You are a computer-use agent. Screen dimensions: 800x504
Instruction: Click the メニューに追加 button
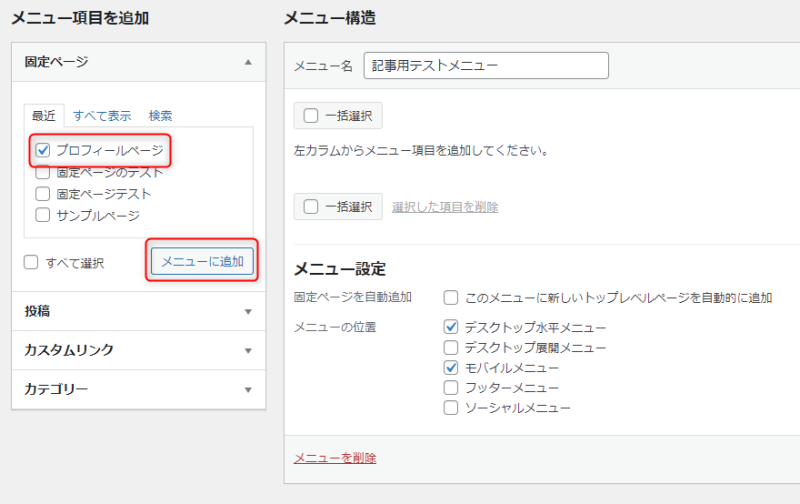coord(202,261)
